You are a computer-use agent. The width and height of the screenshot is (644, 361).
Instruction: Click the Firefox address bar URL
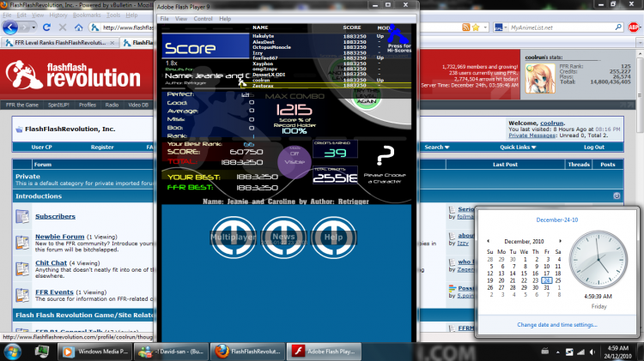[x=127, y=27]
